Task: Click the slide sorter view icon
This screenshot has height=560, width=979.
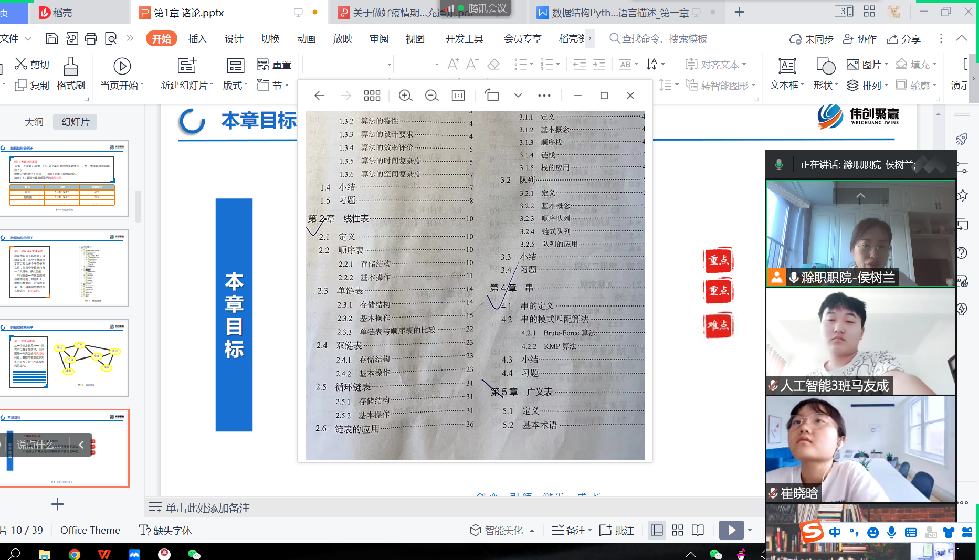Action: tap(678, 530)
